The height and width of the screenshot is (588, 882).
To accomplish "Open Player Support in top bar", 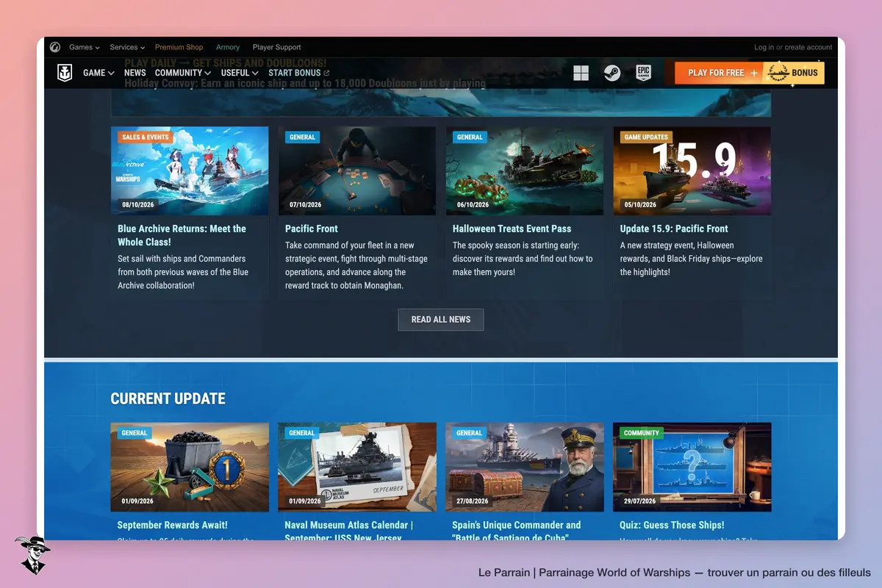I will [277, 47].
